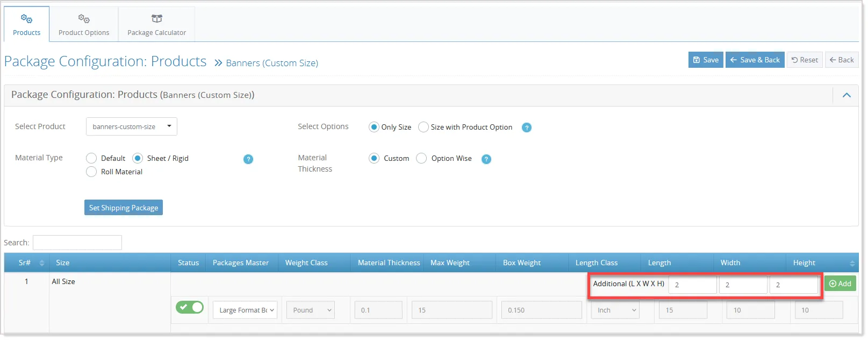Click the Back button

click(x=842, y=60)
